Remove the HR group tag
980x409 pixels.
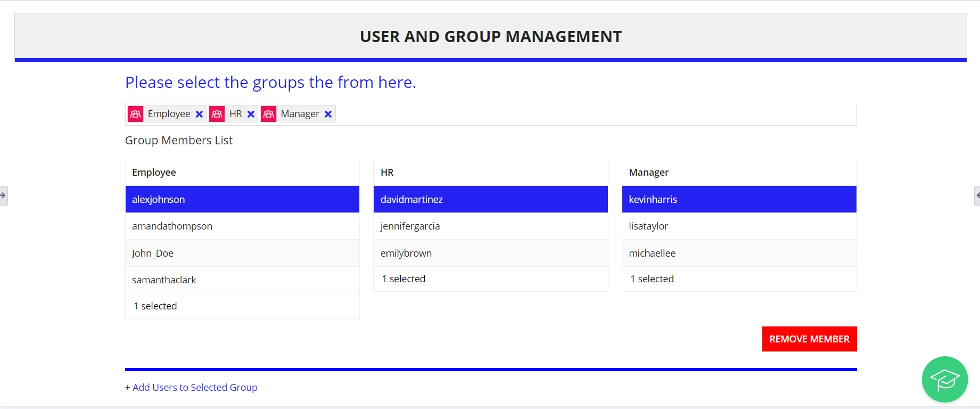click(251, 114)
